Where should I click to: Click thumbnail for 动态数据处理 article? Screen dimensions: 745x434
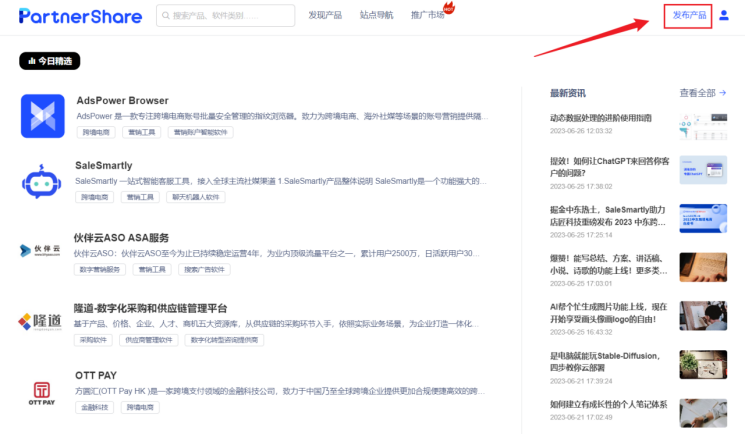pos(703,126)
